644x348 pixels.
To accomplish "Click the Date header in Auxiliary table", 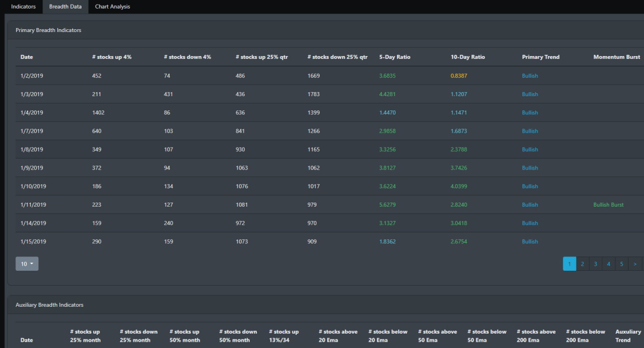I will coord(27,340).
